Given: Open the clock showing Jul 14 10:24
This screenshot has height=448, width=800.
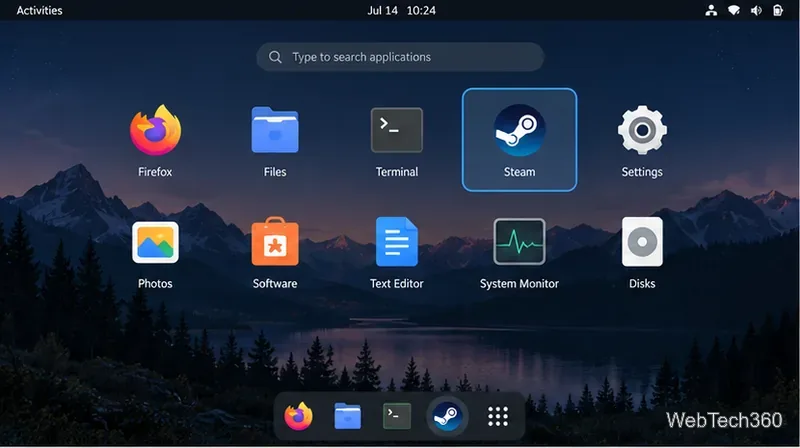Looking at the screenshot, I should (402, 10).
